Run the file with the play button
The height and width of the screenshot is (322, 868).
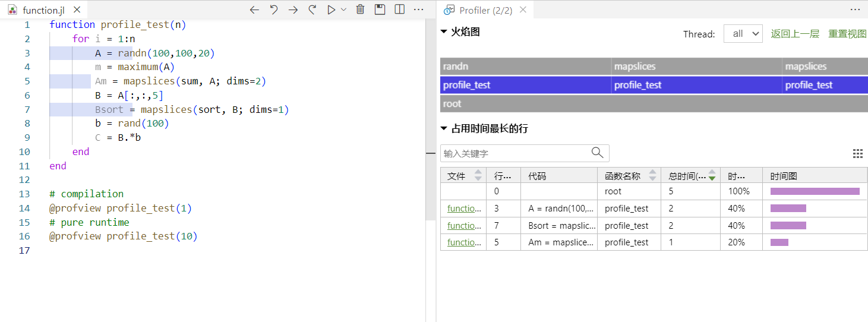pos(331,10)
